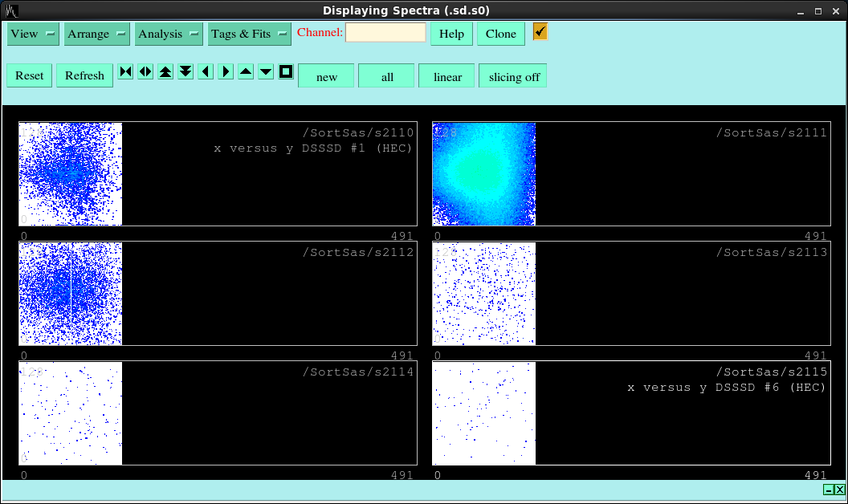Viewport: 848px width, 504px height.
Task: Toggle the orange checkmark box beside Clone
Action: pyautogui.click(x=540, y=32)
